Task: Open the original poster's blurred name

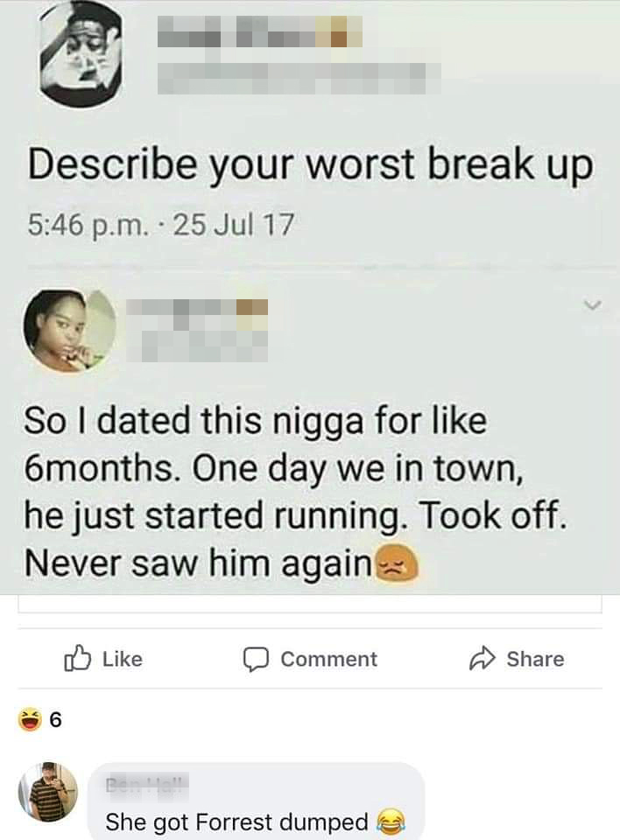Action: click(x=259, y=31)
